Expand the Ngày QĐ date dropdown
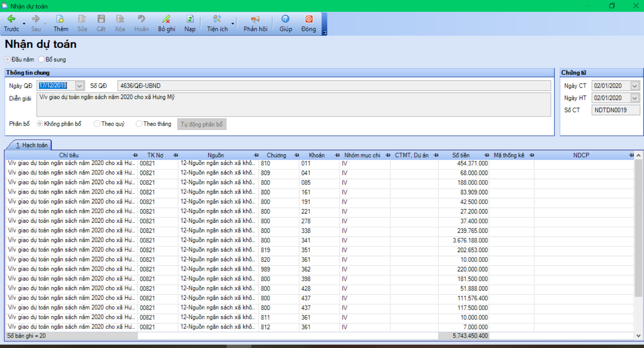The width and height of the screenshot is (644, 348). 79,86
